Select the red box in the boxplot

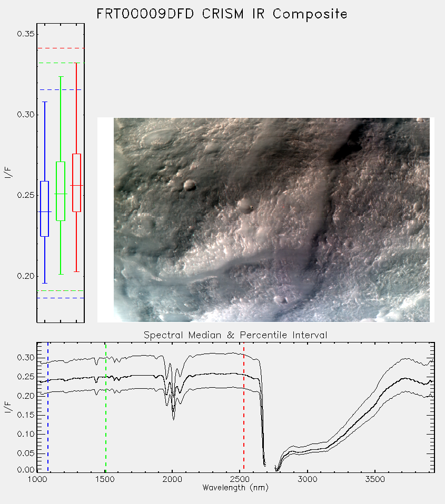coord(76,183)
